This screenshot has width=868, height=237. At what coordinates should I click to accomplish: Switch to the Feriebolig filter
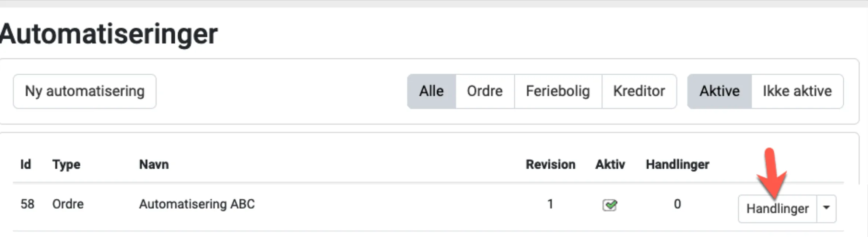click(558, 91)
